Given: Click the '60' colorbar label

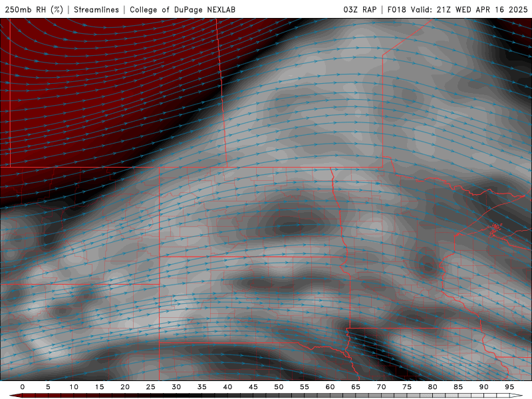Looking at the screenshot, I should (330, 387).
